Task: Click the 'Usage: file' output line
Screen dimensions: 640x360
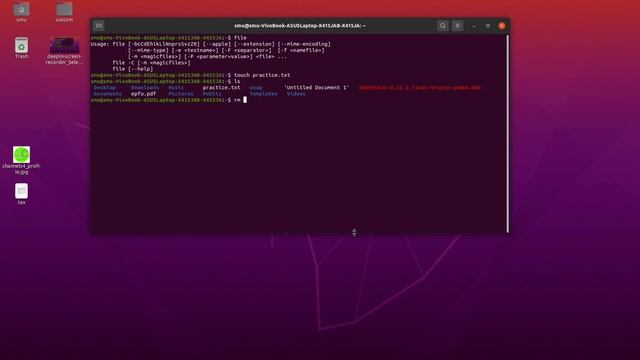Action: pos(211,44)
